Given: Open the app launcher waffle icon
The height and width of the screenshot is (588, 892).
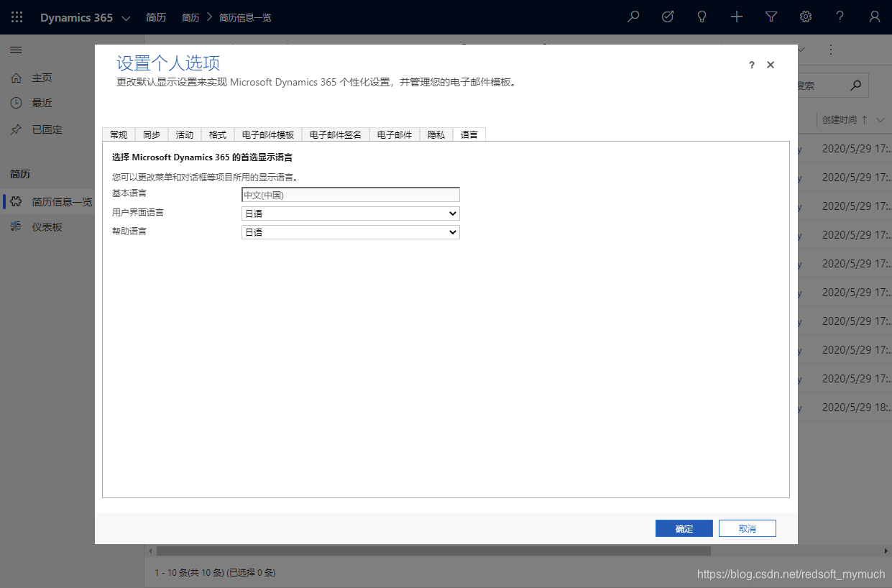Looking at the screenshot, I should point(17,17).
